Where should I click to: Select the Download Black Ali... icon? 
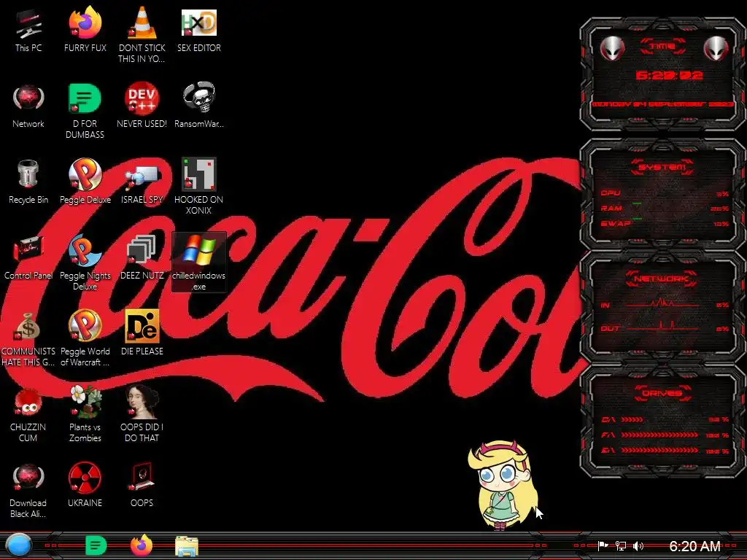pyautogui.click(x=28, y=491)
